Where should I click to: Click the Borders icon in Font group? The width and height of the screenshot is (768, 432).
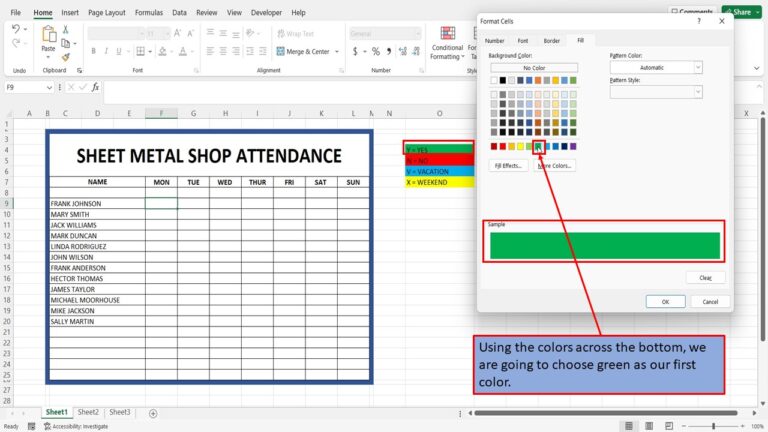click(x=141, y=51)
